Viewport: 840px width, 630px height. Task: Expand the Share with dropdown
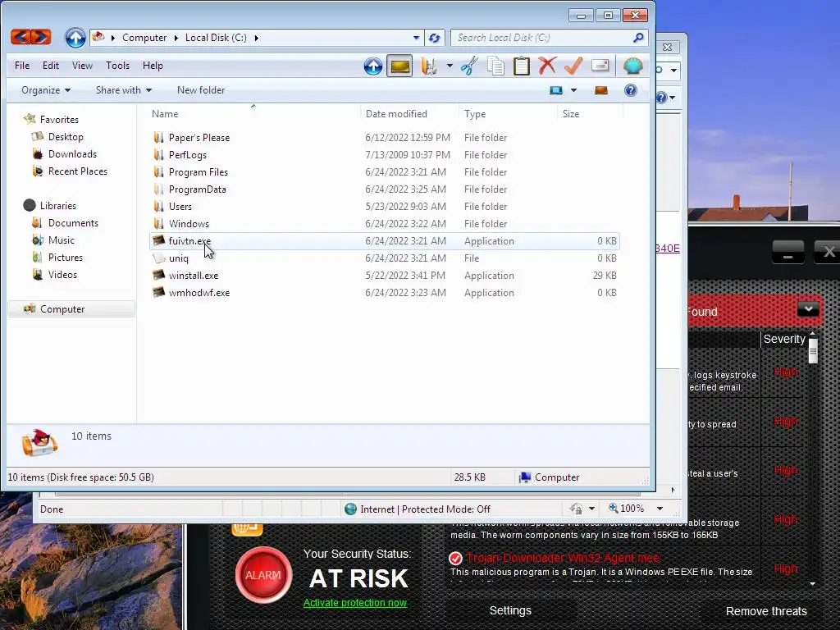click(x=124, y=90)
